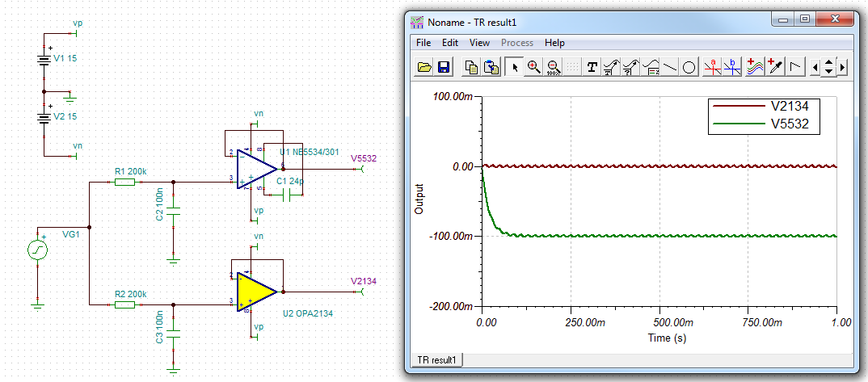Select capacitor C3 100n in schematic
This screenshot has height=382, width=868.
point(173,334)
